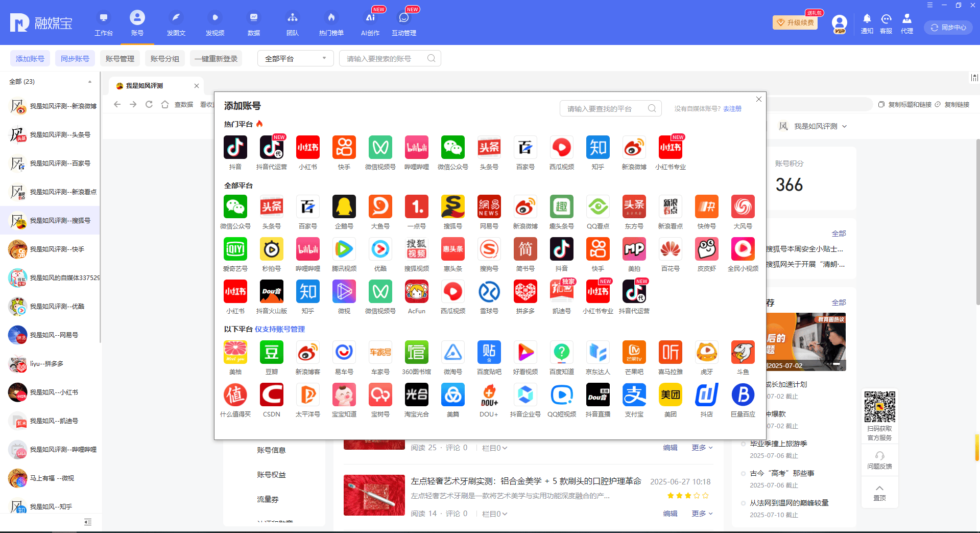Screen dimensions: 980x533
Task: Close the 我是如风评测 browser tab
Action: (x=197, y=86)
